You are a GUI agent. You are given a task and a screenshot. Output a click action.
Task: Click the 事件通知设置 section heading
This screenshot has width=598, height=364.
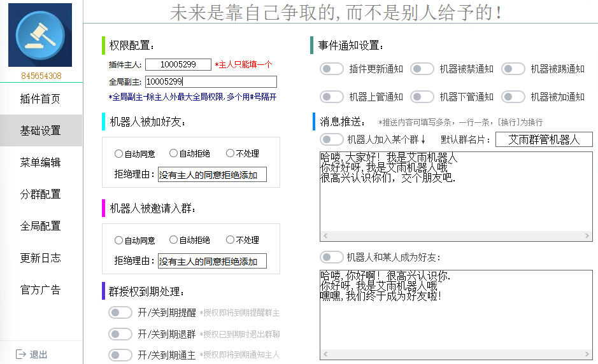click(350, 45)
